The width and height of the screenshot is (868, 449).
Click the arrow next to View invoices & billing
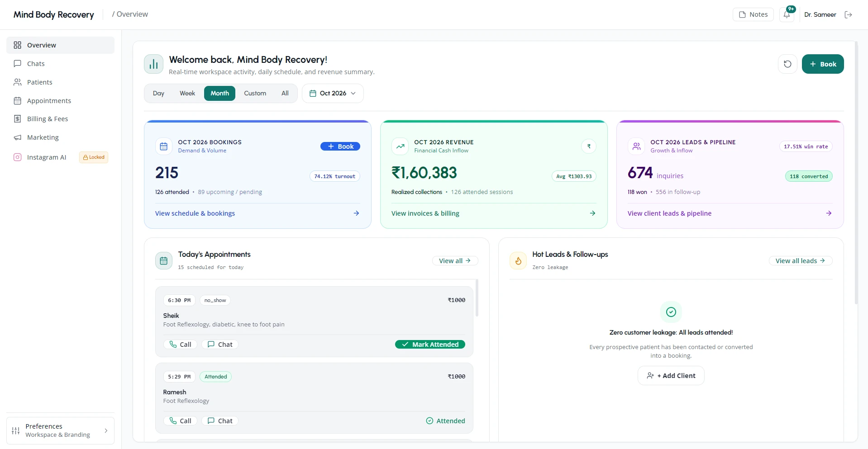click(593, 213)
